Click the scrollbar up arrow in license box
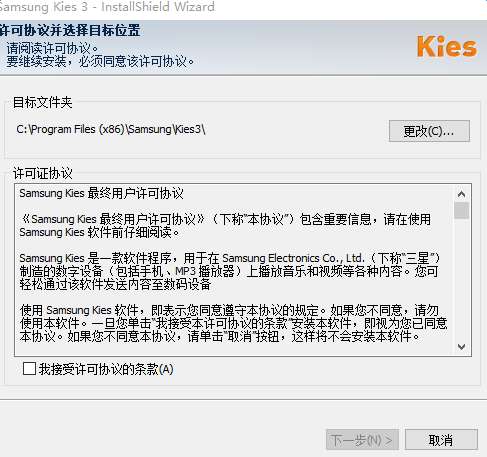The image size is (487, 457). 462,194
